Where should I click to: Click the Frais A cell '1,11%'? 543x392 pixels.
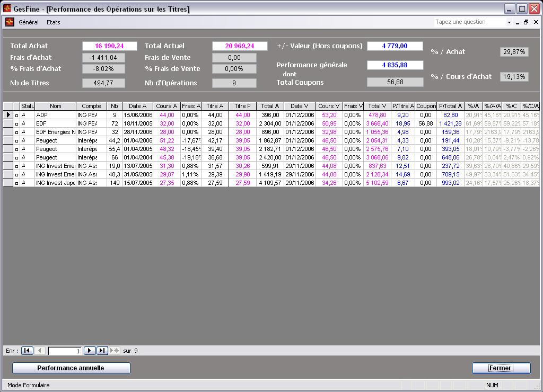coord(190,174)
